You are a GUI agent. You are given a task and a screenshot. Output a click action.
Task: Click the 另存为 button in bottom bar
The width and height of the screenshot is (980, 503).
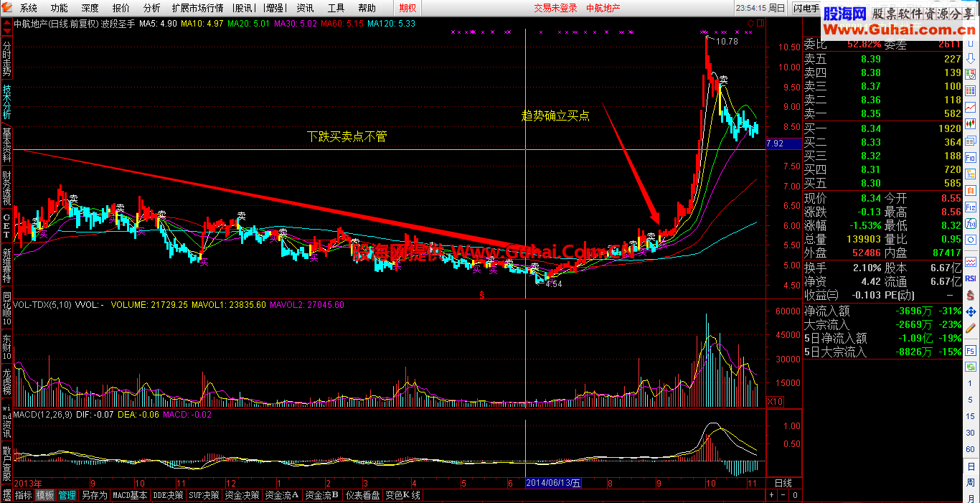tap(94, 495)
